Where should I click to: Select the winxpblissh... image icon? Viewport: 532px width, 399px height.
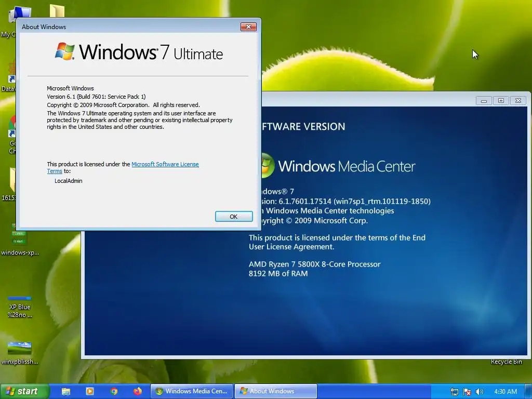[x=20, y=353]
